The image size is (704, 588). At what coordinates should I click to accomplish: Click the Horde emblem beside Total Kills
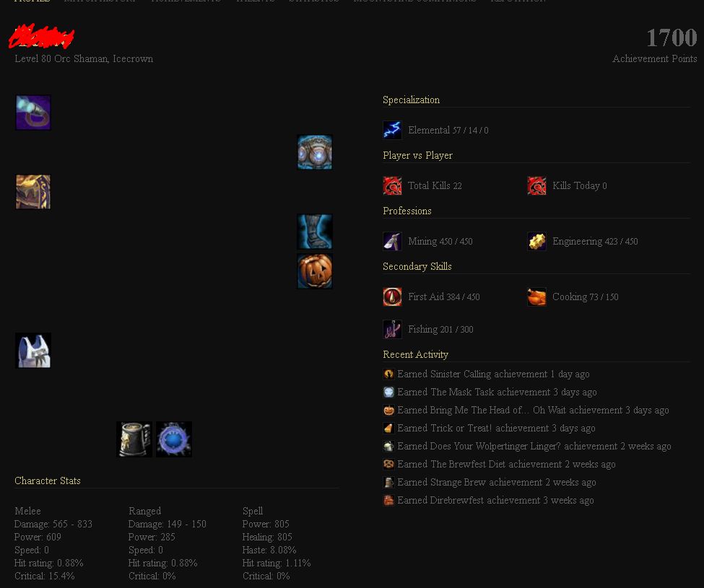point(392,185)
